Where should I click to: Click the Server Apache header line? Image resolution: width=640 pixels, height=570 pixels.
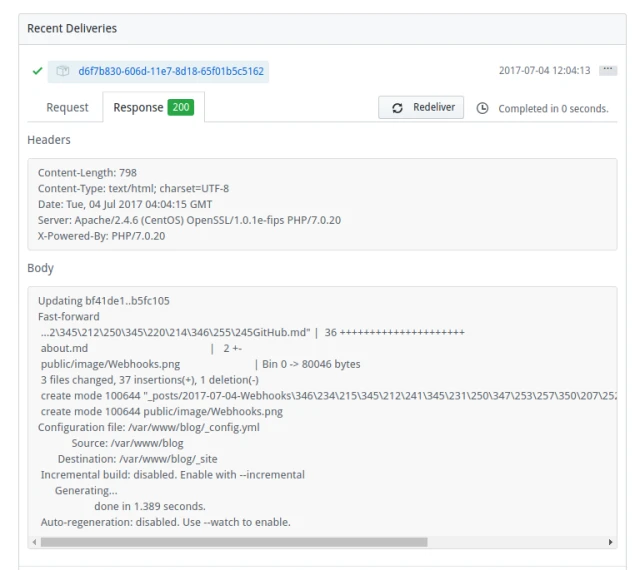(189, 220)
